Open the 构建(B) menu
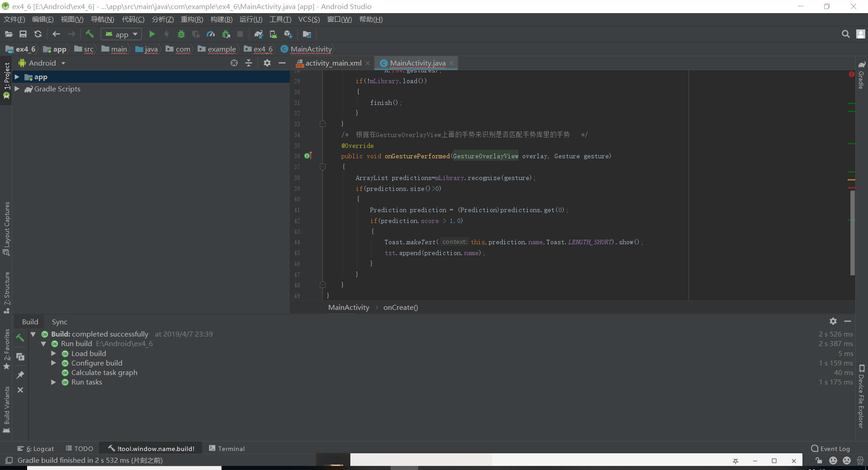The image size is (868, 470). (222, 19)
